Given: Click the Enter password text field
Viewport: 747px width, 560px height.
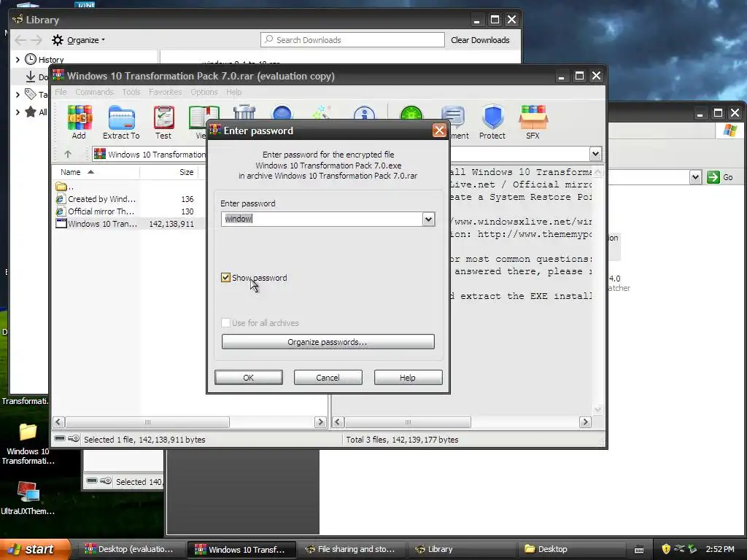Looking at the screenshot, I should (x=322, y=219).
